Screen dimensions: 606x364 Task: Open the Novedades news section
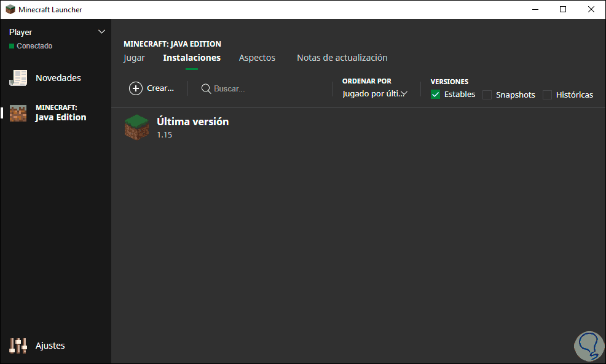tap(45, 77)
